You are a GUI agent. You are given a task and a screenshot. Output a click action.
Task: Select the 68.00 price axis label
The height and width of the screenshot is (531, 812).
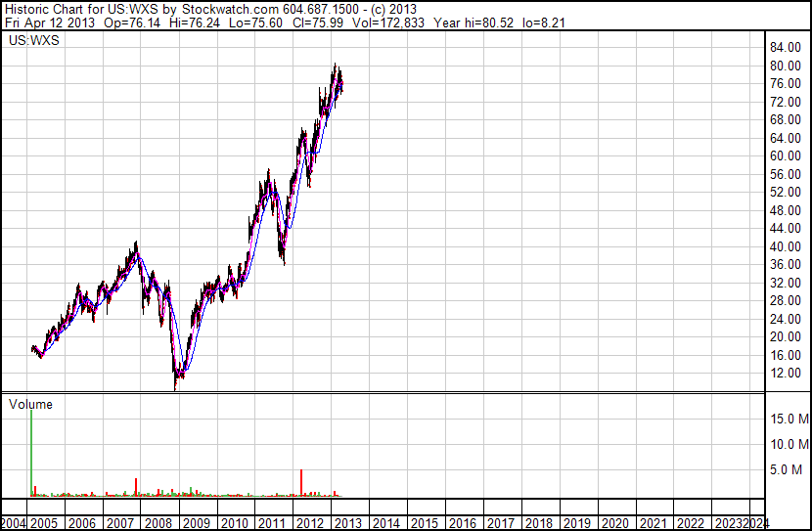pyautogui.click(x=786, y=119)
